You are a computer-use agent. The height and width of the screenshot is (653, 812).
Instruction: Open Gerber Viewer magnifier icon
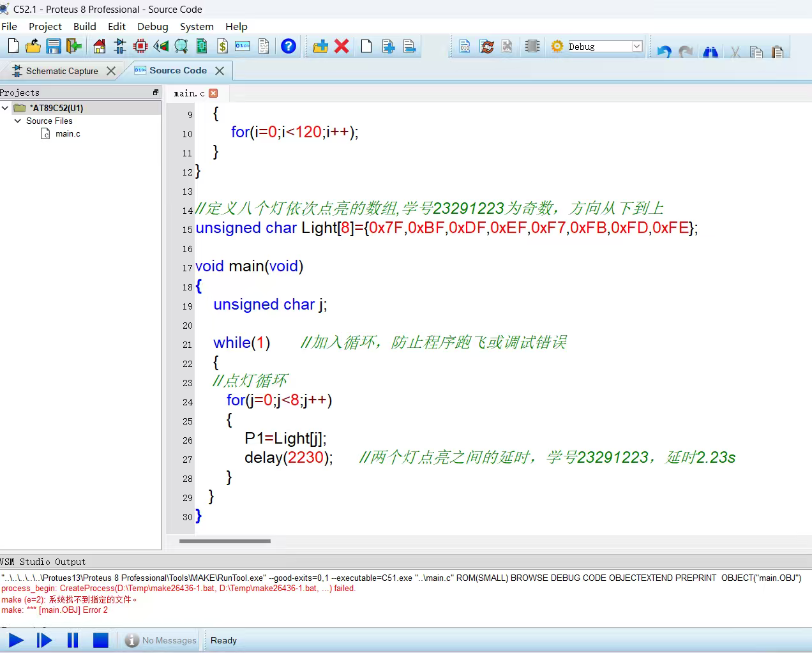tap(181, 46)
